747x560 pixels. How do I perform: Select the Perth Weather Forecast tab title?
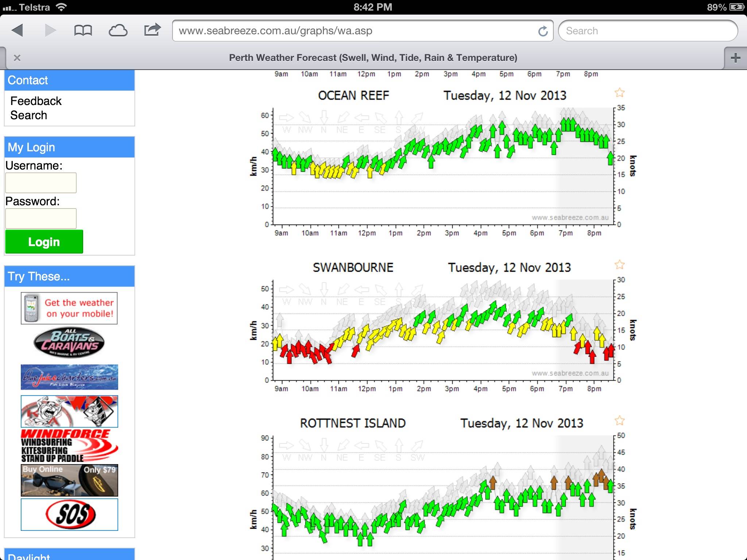click(373, 58)
